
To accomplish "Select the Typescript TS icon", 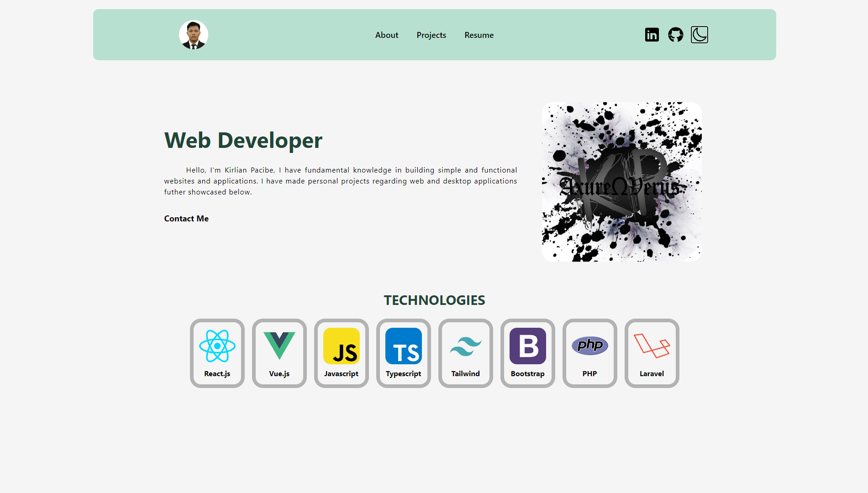I will point(404,346).
